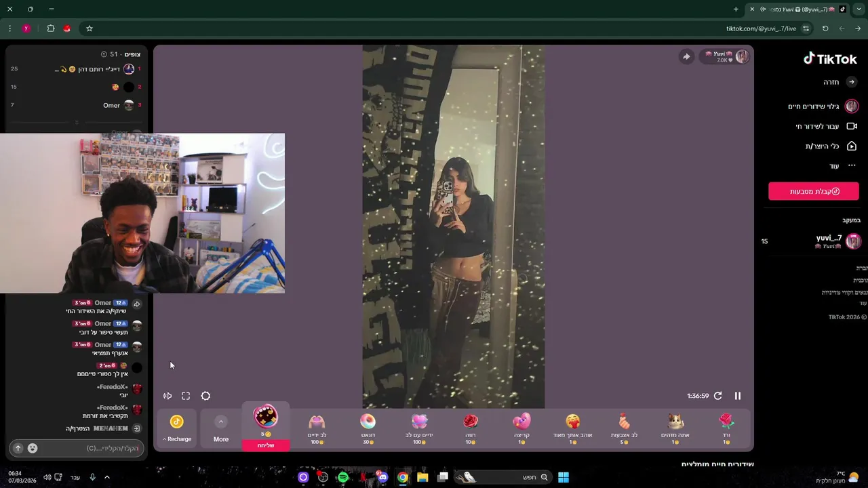Pause the live stream playback
The width and height of the screenshot is (868, 488).
coord(738,396)
